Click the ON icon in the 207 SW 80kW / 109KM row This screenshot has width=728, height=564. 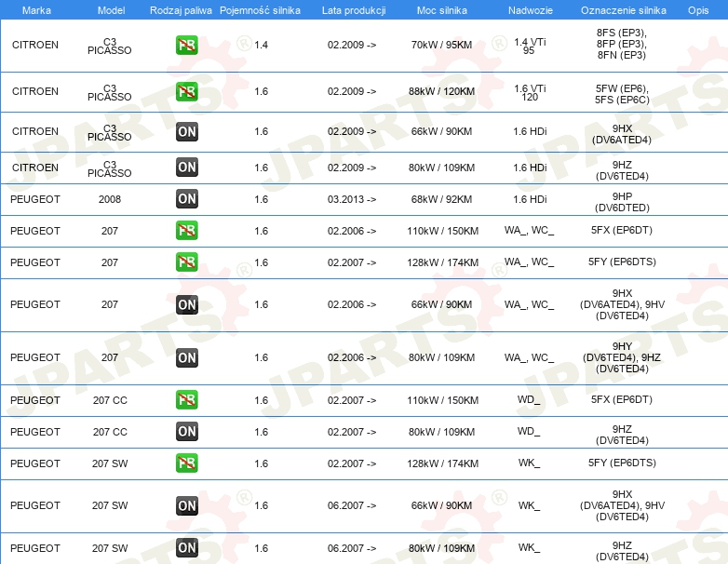click(x=186, y=548)
